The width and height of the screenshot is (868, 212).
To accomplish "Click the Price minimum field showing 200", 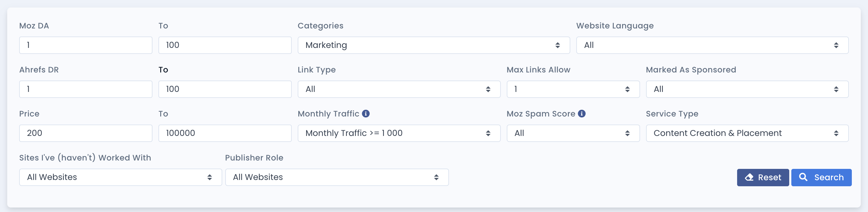I will [x=86, y=133].
